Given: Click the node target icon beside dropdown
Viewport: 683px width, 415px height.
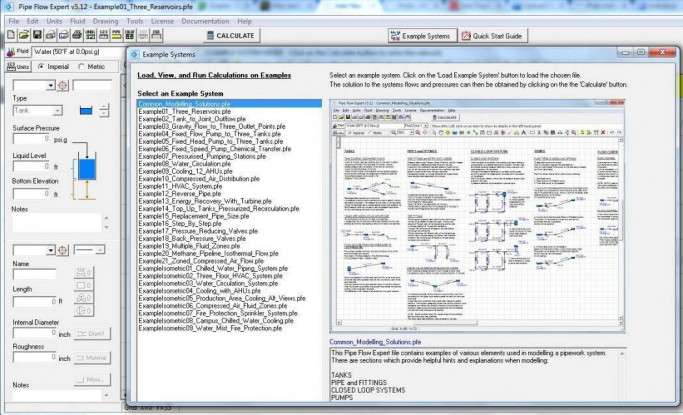Looking at the screenshot, I should coord(64,85).
